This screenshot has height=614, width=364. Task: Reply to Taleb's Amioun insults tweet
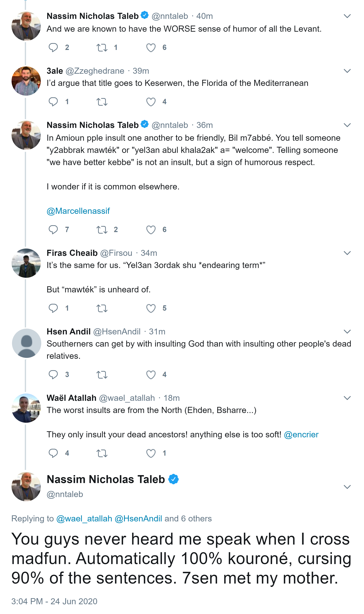pos(53,229)
